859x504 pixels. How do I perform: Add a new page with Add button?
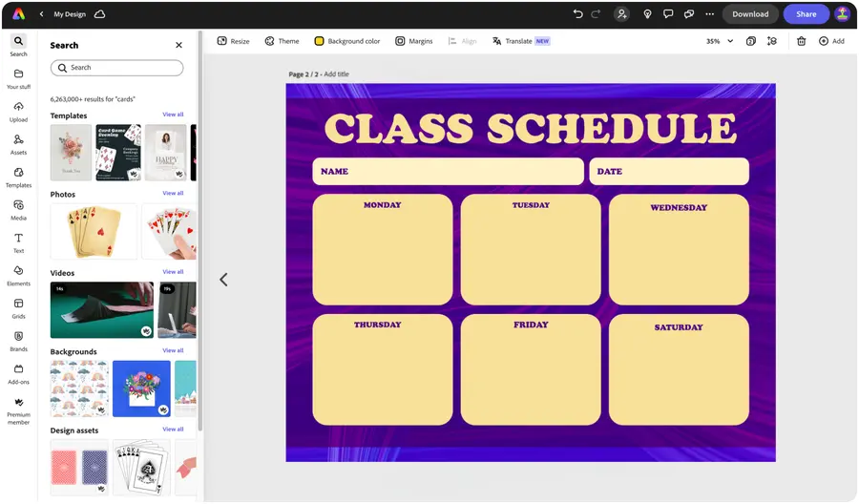(x=831, y=41)
